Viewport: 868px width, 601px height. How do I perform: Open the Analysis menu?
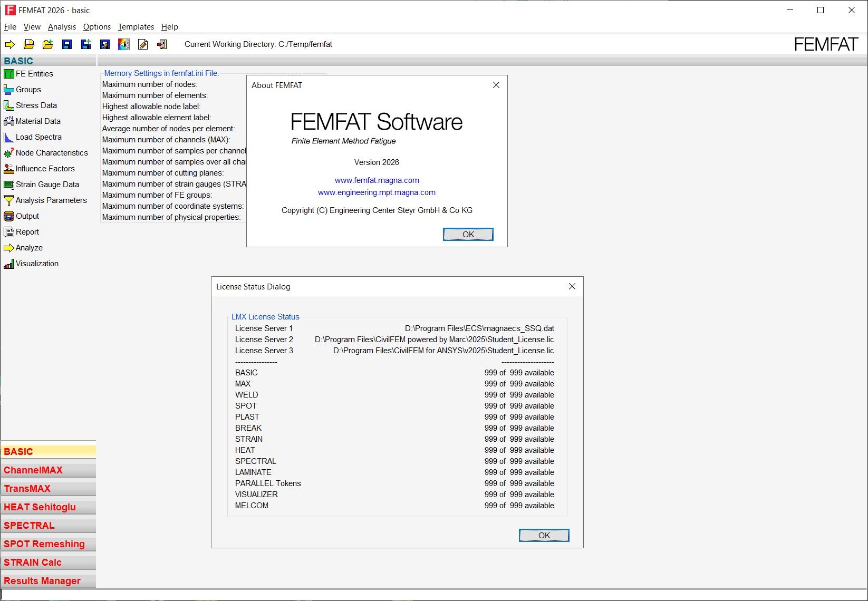(x=62, y=27)
